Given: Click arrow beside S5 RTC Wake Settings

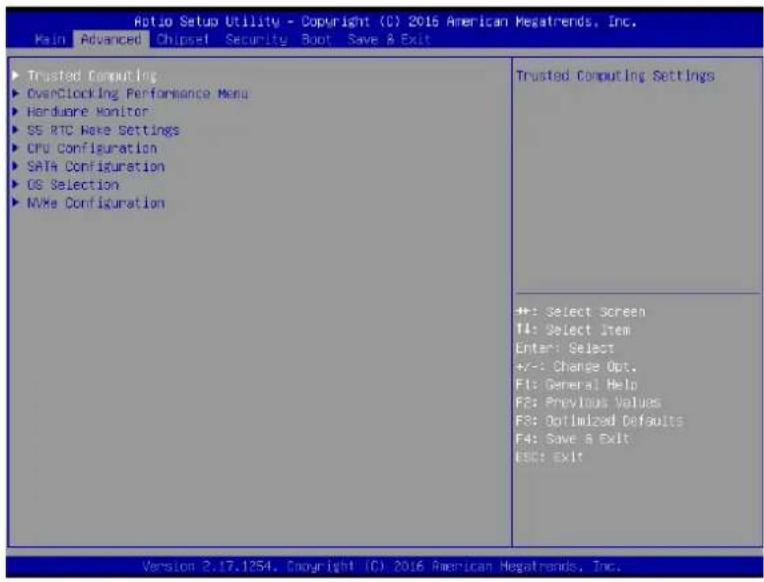Looking at the screenshot, I should (x=16, y=130).
